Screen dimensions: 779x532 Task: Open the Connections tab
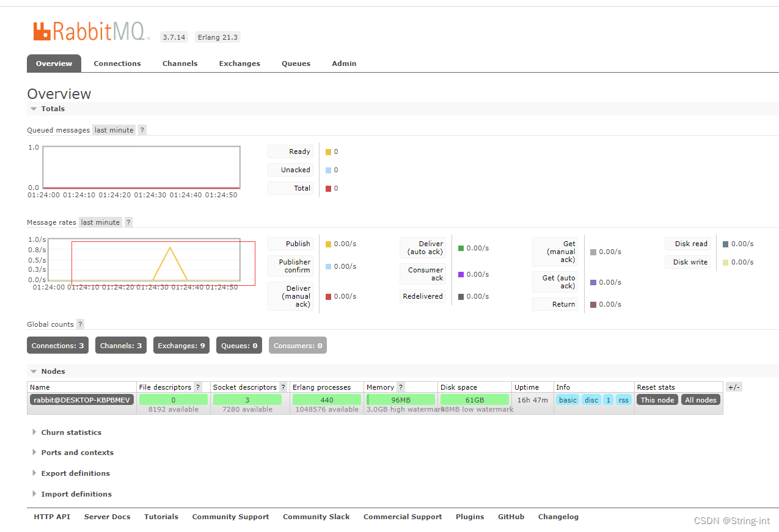tap(117, 64)
